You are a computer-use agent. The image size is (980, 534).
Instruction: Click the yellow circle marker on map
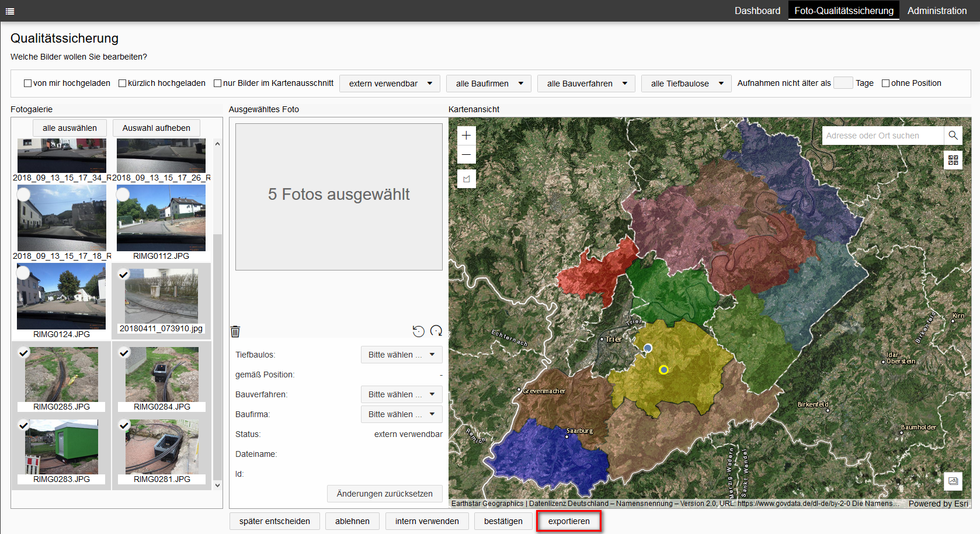pos(663,370)
